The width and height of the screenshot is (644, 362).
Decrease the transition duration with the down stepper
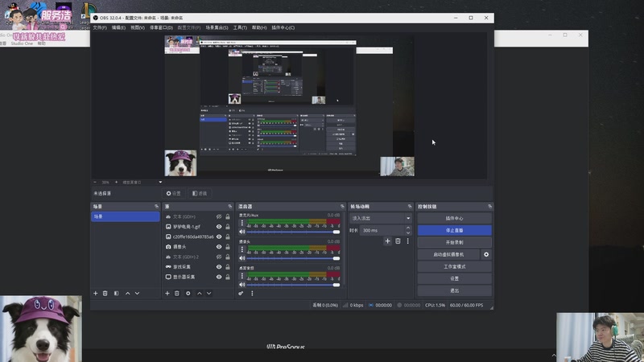tap(408, 232)
